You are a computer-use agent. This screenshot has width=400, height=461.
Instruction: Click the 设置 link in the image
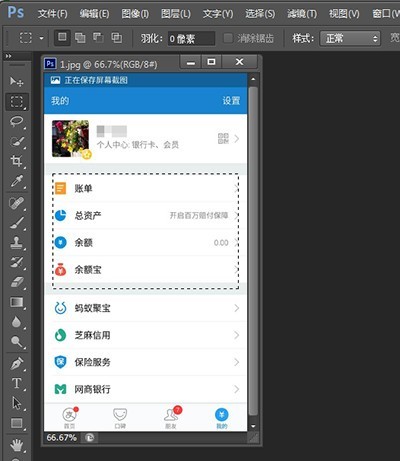click(231, 101)
